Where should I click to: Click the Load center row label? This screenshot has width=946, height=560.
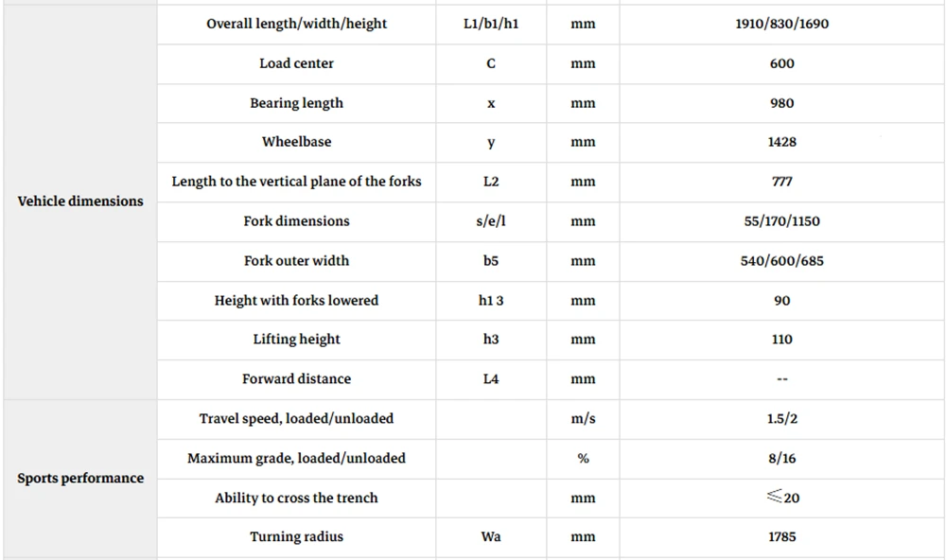click(296, 63)
